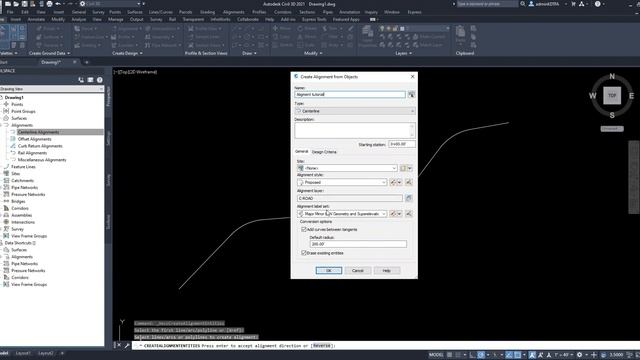
Task: Click the Undo arrow in quick access toolbar
Action: click(58, 4)
